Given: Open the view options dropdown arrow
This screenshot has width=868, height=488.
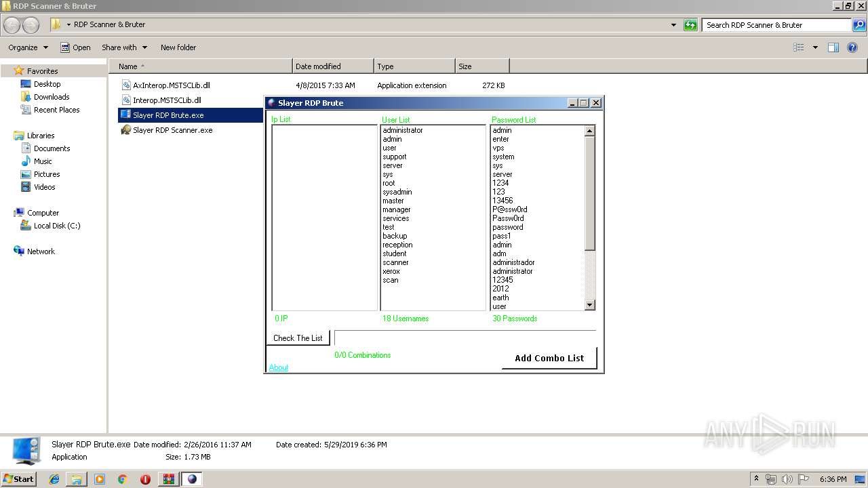Looking at the screenshot, I should click(815, 47).
